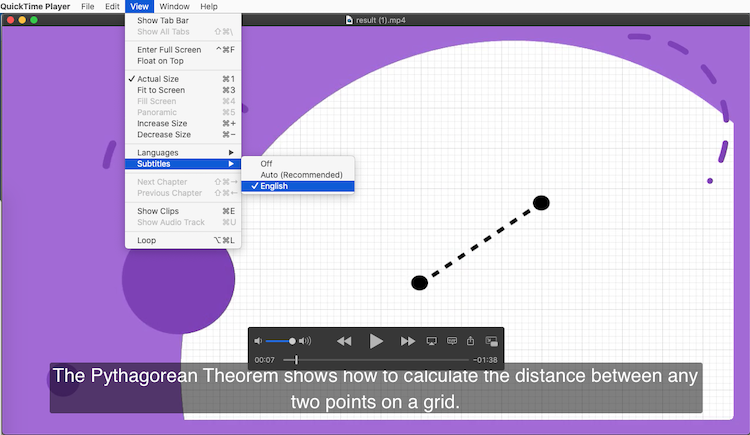This screenshot has width=750, height=435.
Task: Minimize the window with yellow button
Action: (x=22, y=20)
